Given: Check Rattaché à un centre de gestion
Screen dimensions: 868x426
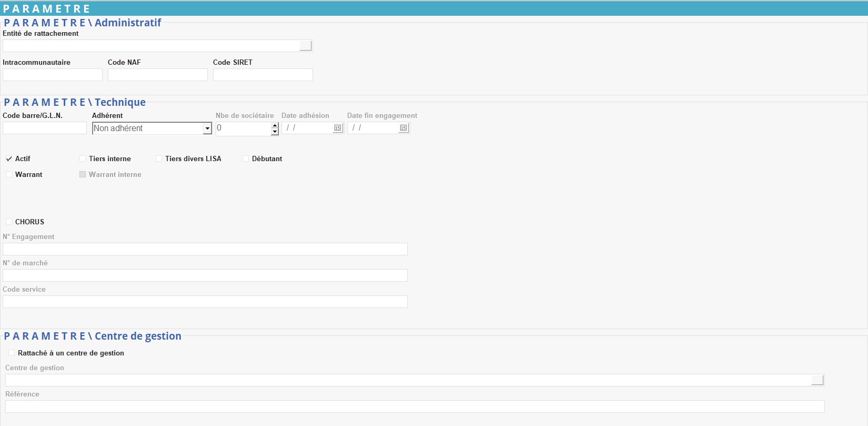Looking at the screenshot, I should click(x=12, y=353).
